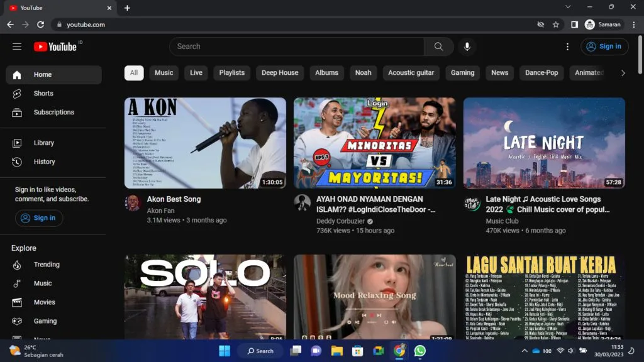644x362 pixels.
Task: Open the Akon Best Song title
Action: pos(174,199)
